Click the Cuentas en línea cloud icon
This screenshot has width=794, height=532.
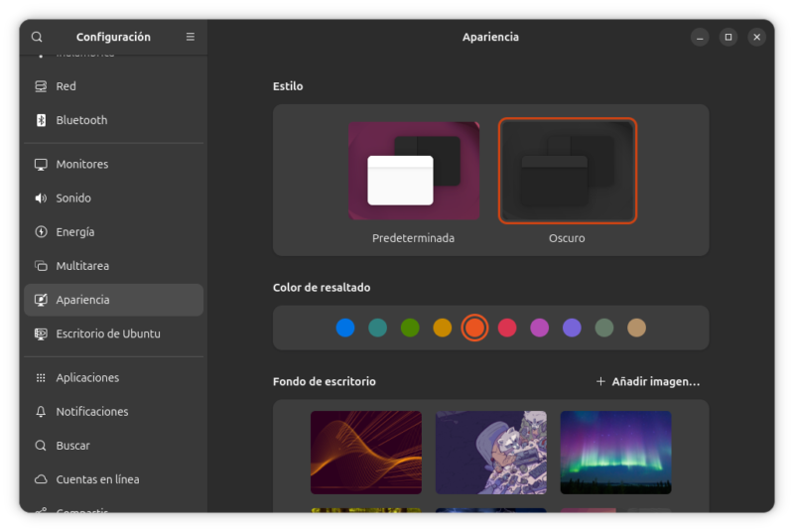41,479
